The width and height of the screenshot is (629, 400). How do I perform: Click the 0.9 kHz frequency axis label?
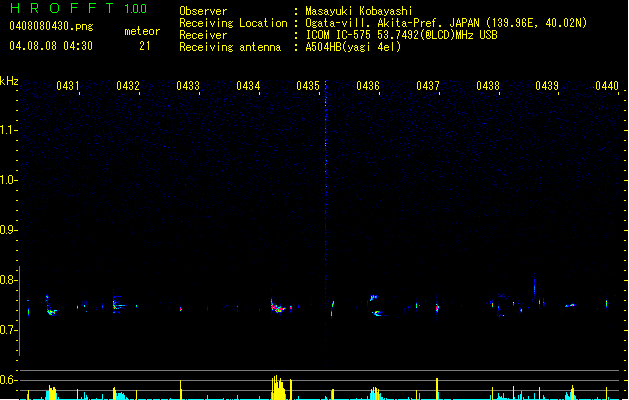[x=8, y=230]
